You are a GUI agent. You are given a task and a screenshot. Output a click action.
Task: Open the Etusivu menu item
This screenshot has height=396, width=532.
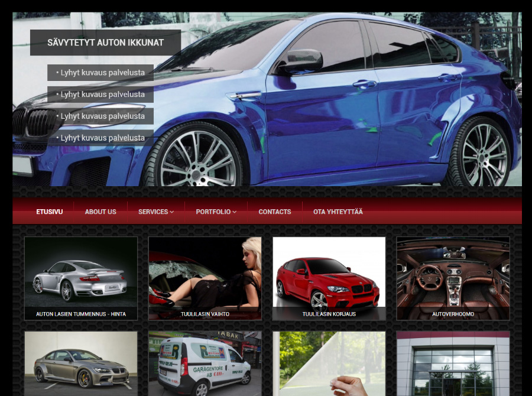[50, 212]
